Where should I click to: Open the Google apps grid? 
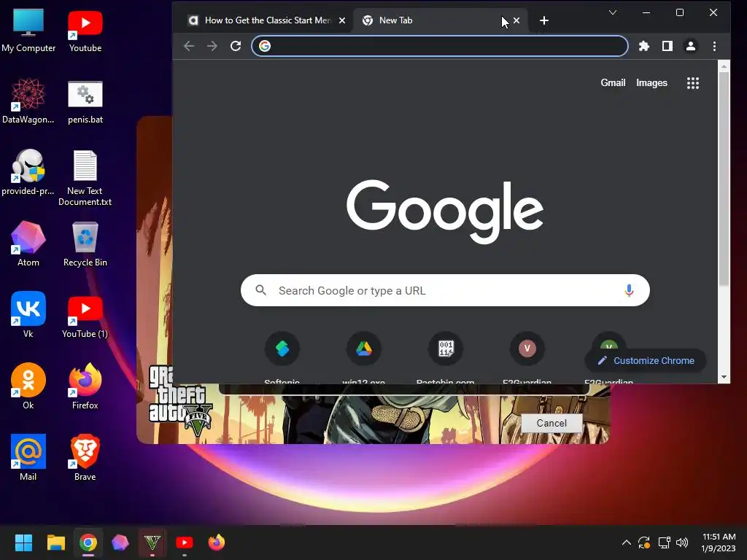click(693, 83)
